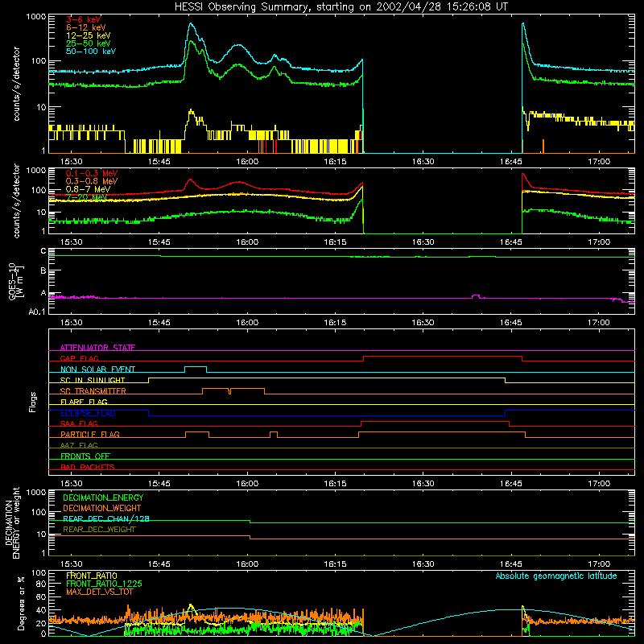Click the PARTICLE_FLAG label
The height and width of the screenshot is (644, 644).
[x=90, y=434]
